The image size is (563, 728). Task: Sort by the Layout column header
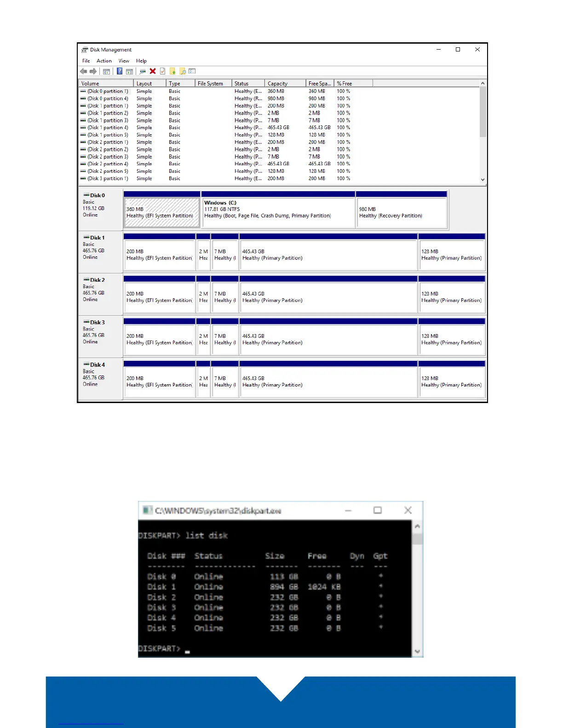[149, 84]
